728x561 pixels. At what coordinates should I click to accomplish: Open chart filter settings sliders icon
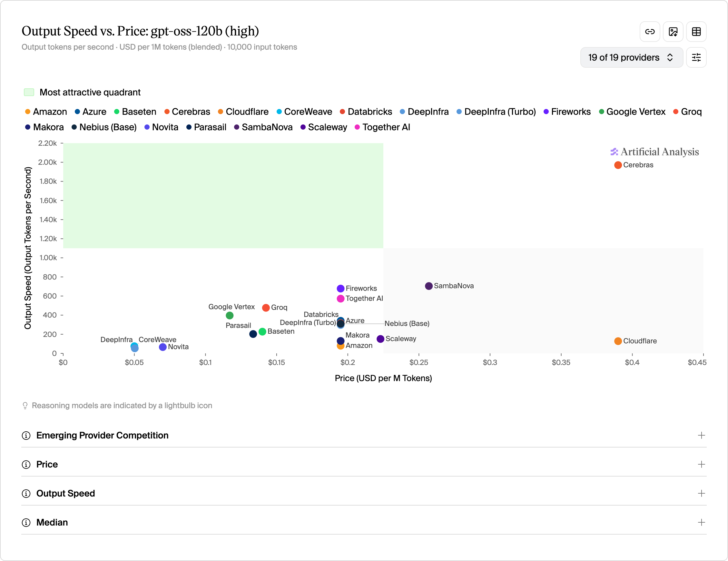pyautogui.click(x=696, y=57)
